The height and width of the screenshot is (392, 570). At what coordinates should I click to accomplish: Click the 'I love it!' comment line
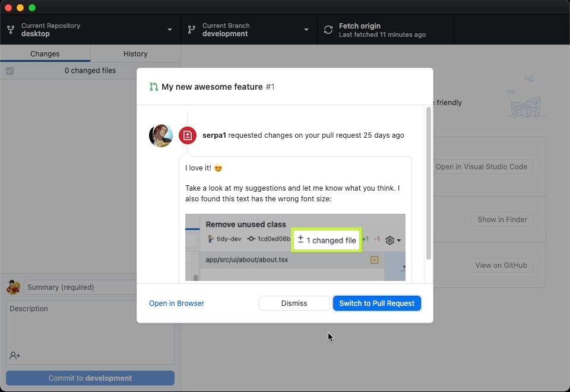coord(204,168)
